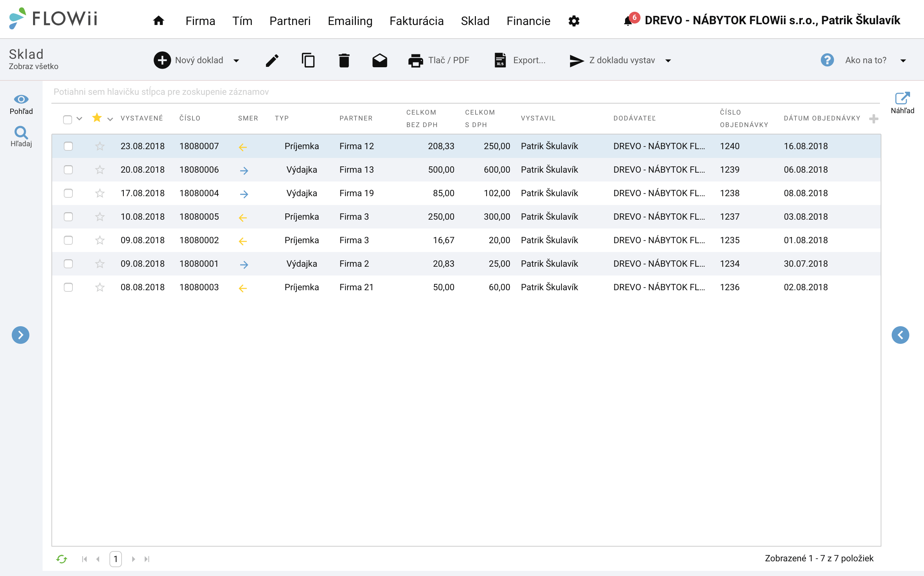Screen dimensions: 924x576
Task: Click the XLS Export icon
Action: pos(500,60)
